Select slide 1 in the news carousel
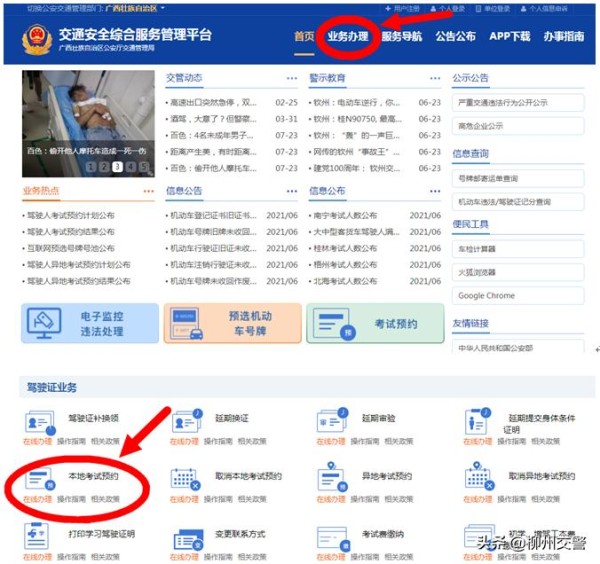The height and width of the screenshot is (564, 600). pos(91,166)
